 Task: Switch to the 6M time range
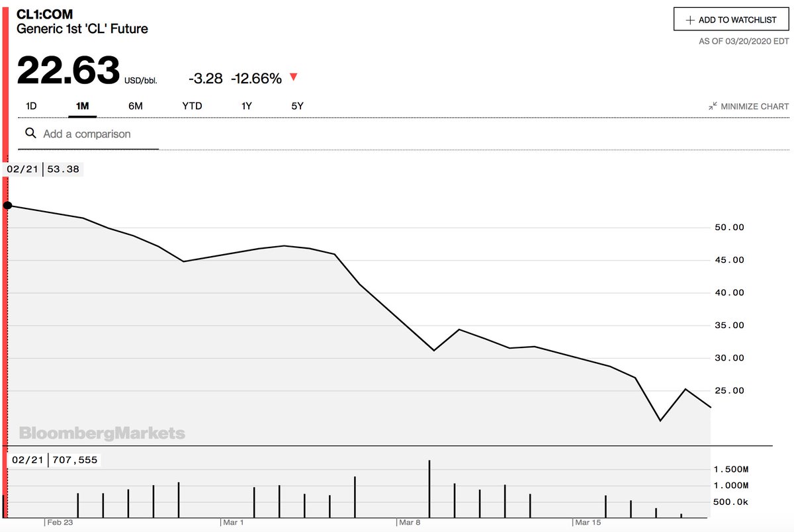[136, 106]
